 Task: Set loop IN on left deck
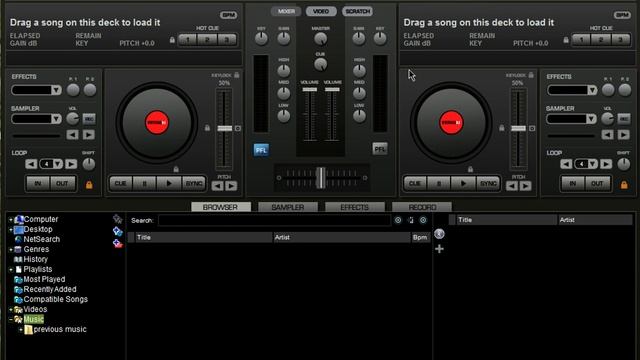coord(38,184)
